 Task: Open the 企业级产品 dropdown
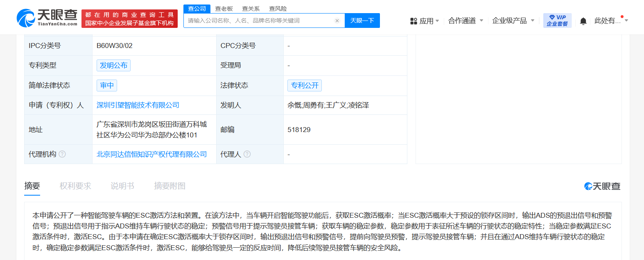513,21
